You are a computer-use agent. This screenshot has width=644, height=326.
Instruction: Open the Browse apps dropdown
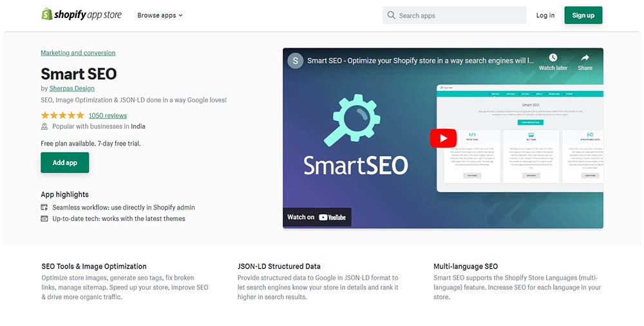160,15
